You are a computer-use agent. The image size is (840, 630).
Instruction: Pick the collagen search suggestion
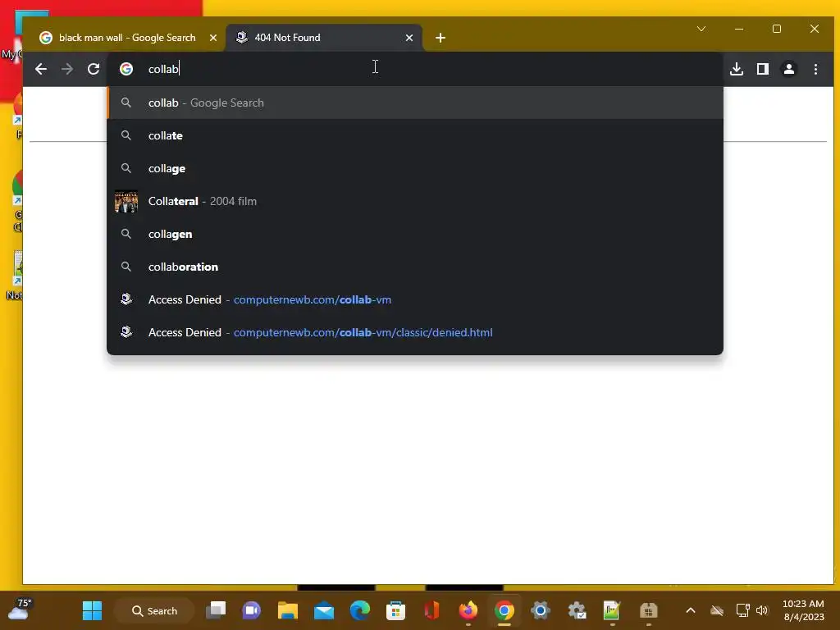pyautogui.click(x=415, y=234)
